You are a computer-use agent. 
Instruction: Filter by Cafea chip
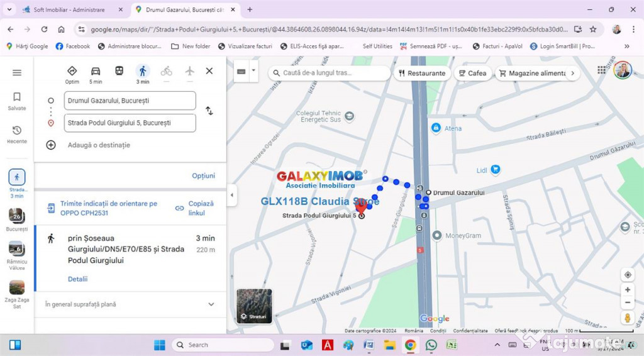[473, 73]
